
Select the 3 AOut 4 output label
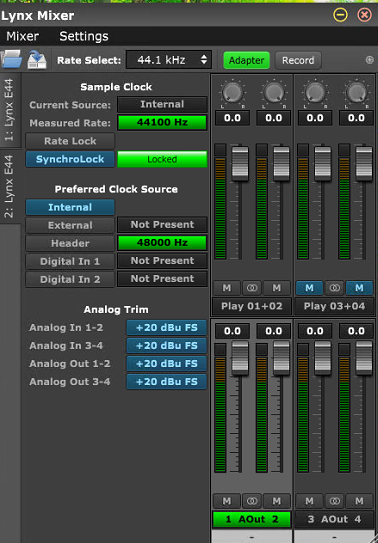(334, 519)
